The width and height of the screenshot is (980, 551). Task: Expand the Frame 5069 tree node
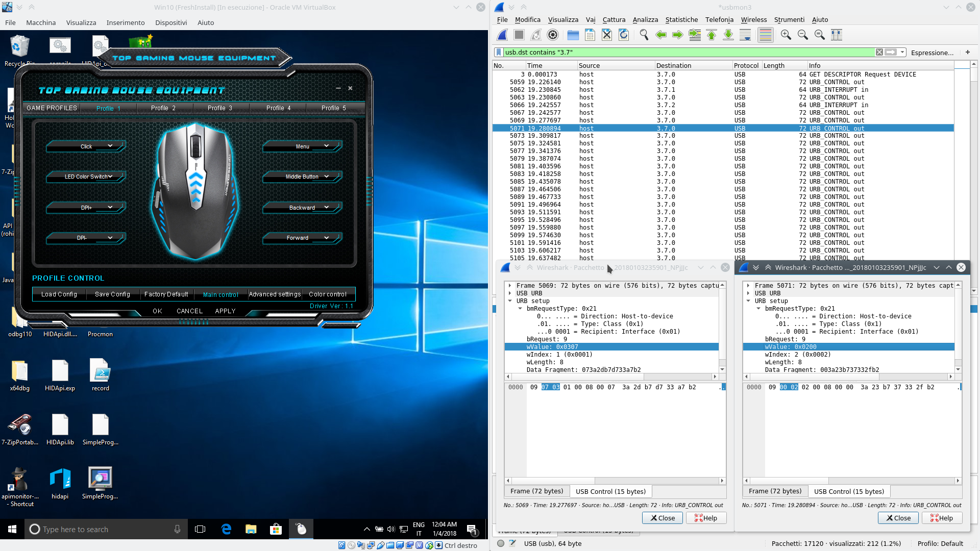tap(510, 286)
